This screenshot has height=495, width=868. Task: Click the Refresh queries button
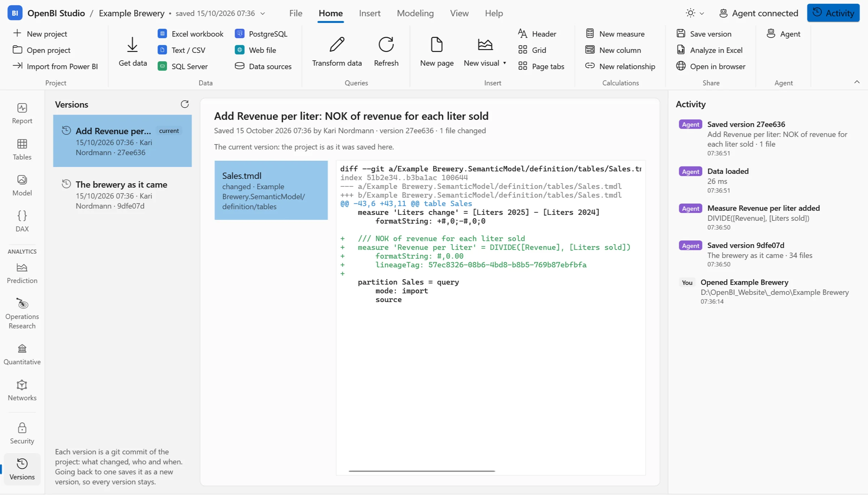[x=386, y=52]
